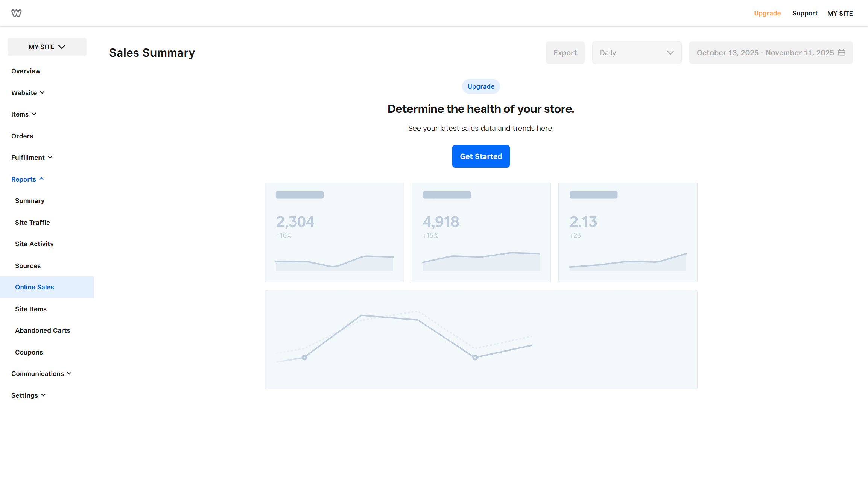Open the calendar icon in the date range
Viewport: 868px width, 500px height.
[842, 53]
